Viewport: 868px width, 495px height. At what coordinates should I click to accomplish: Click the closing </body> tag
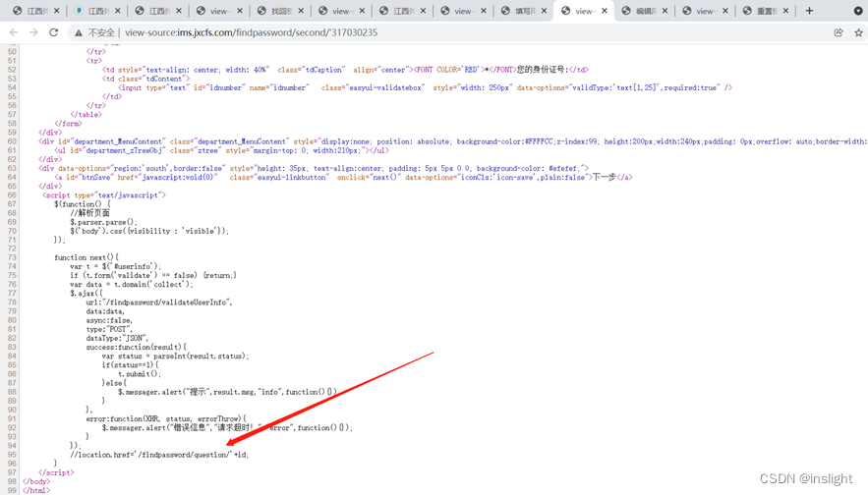click(x=36, y=481)
